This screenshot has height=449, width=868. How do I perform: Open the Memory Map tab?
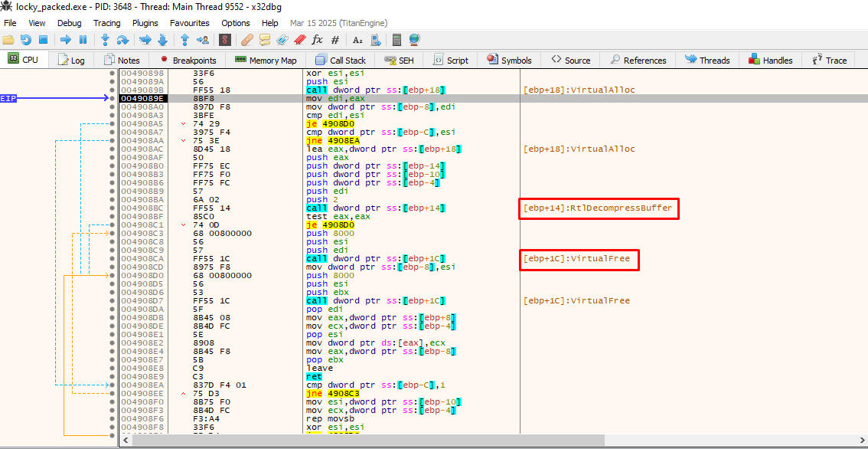tap(266, 61)
